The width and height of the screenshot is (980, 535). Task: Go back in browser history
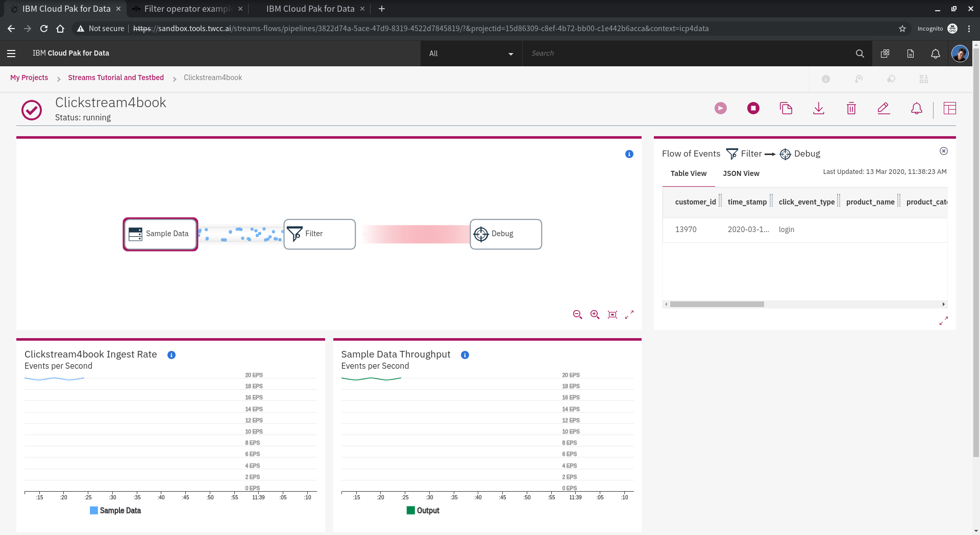tap(11, 29)
